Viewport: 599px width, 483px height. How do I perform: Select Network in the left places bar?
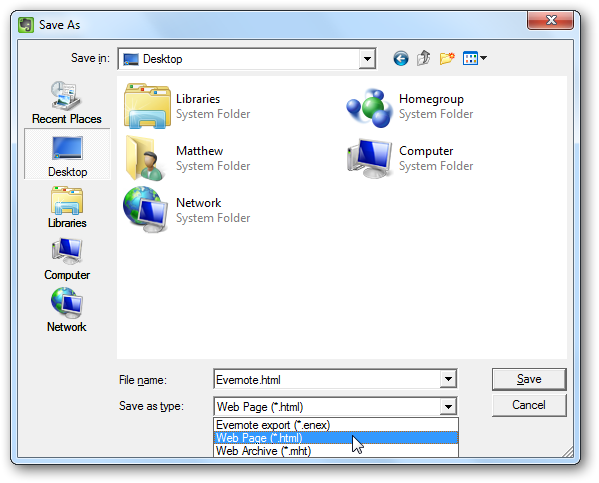[x=67, y=310]
